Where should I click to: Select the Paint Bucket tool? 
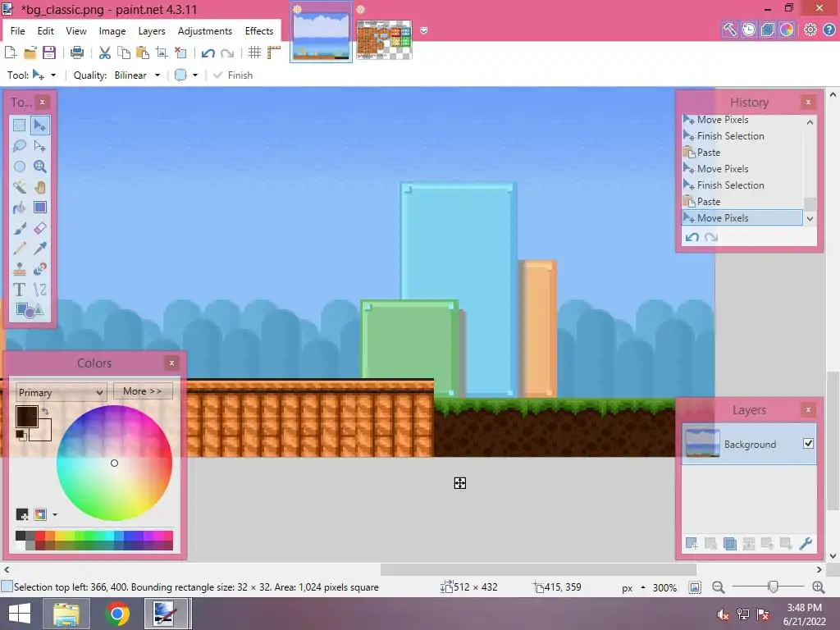point(20,208)
